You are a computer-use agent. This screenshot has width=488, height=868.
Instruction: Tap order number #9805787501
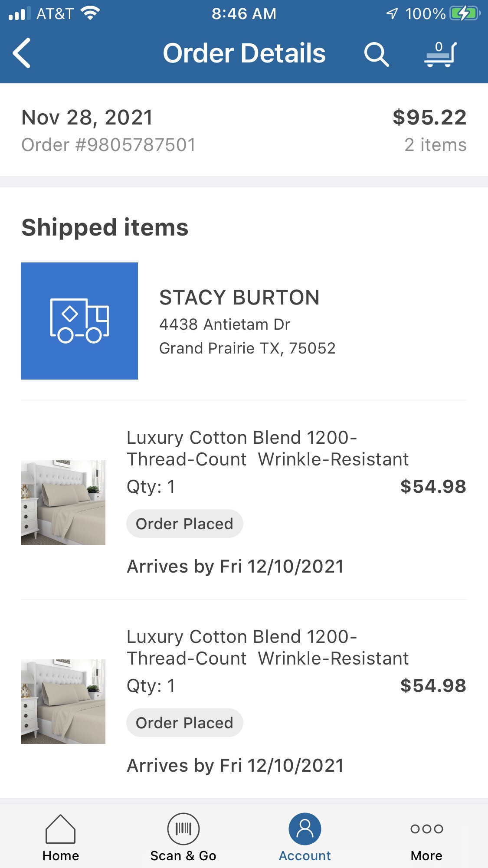coord(109,145)
